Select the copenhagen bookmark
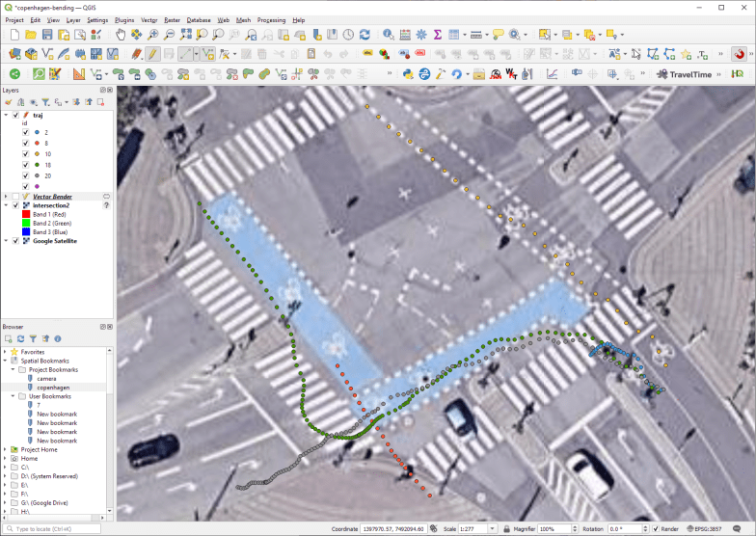 [54, 387]
